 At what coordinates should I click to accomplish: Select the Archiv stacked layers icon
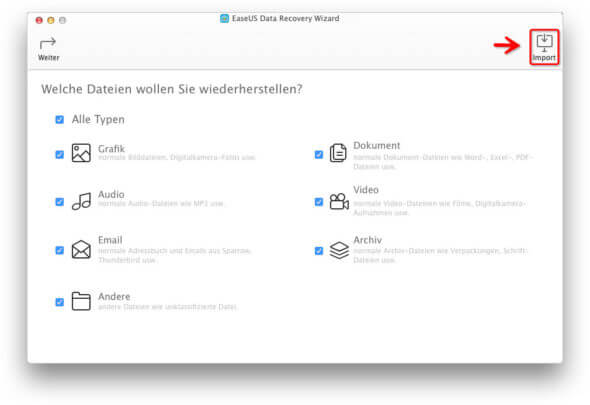[x=339, y=250]
